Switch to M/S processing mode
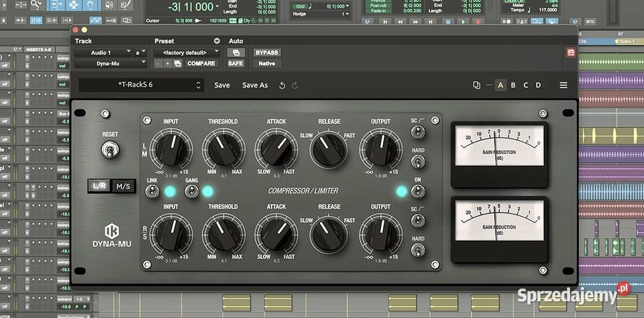Image resolution: width=644 pixels, height=318 pixels. point(123,187)
